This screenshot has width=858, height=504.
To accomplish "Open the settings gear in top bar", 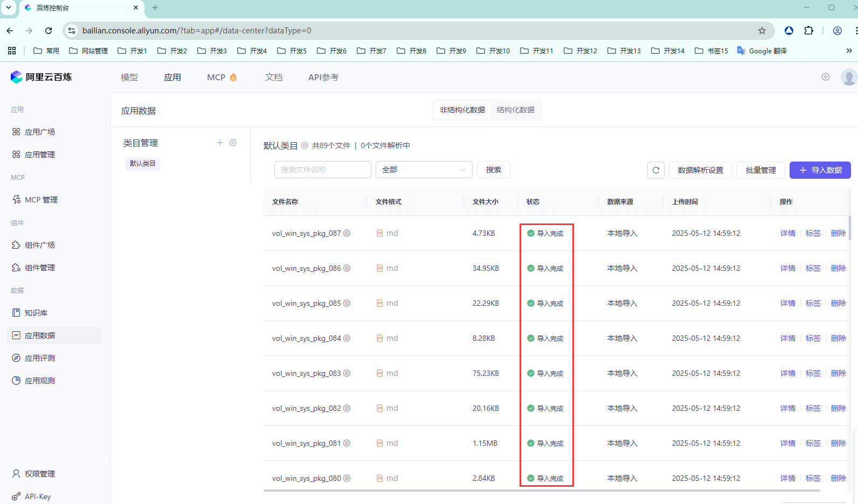I will (826, 77).
